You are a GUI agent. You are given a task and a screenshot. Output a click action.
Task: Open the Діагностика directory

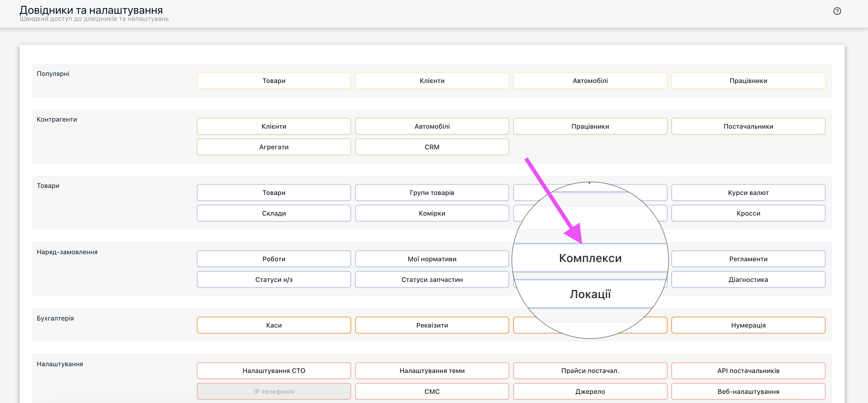coord(748,280)
